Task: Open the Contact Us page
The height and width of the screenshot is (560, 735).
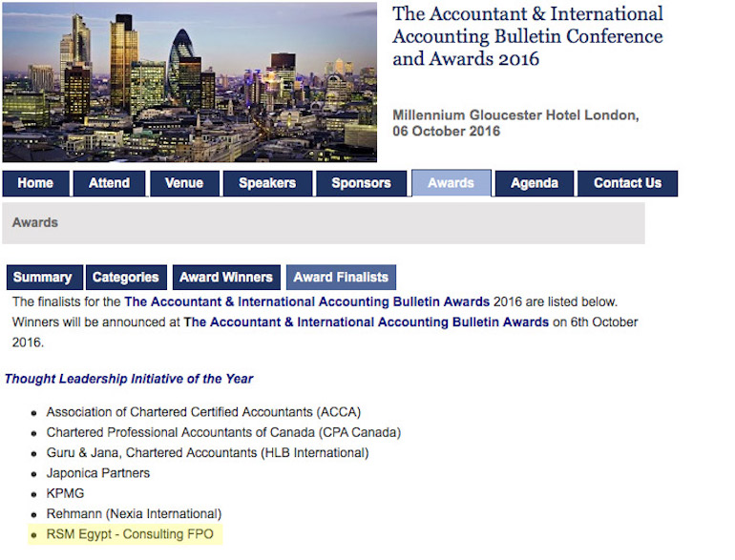Action: [627, 183]
